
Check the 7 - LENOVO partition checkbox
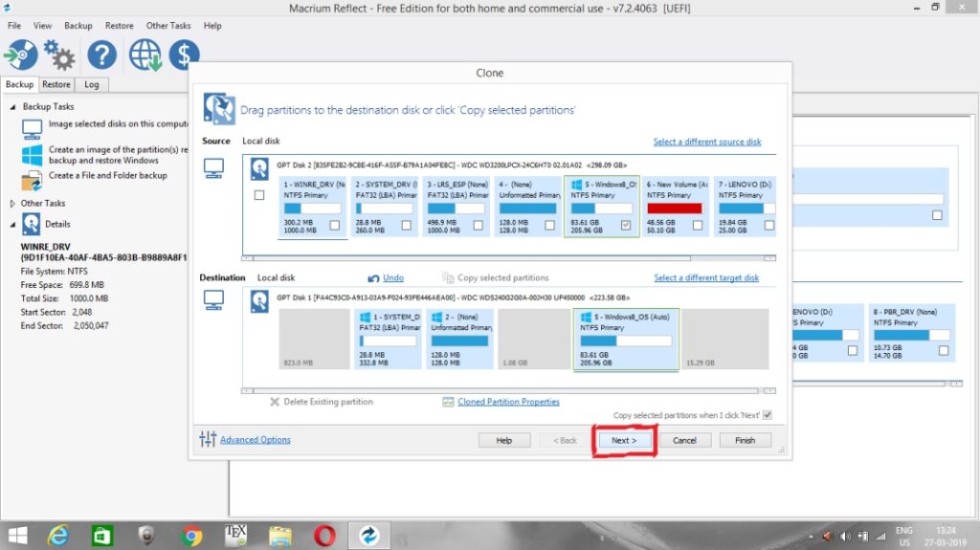pyautogui.click(x=769, y=225)
